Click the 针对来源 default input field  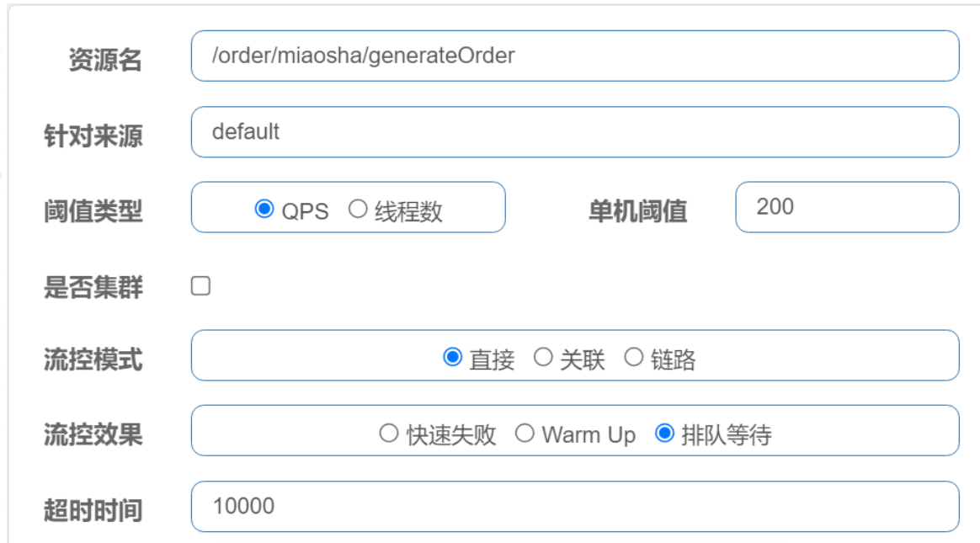coord(575,132)
